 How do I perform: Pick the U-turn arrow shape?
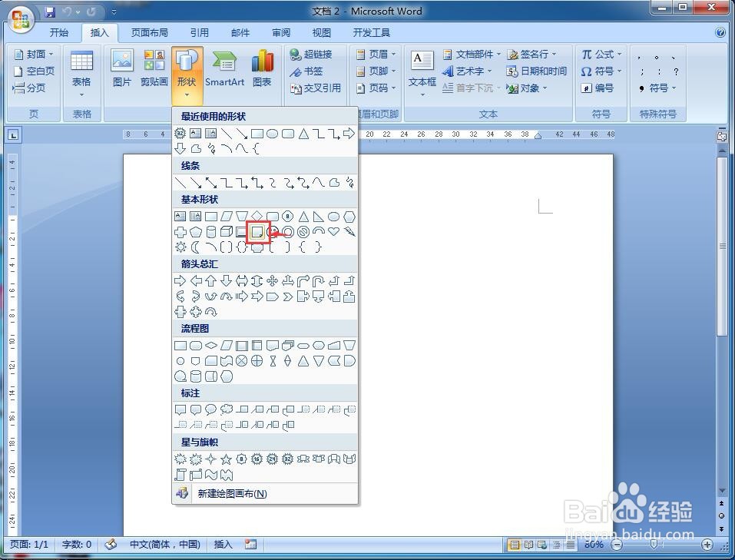pos(318,280)
